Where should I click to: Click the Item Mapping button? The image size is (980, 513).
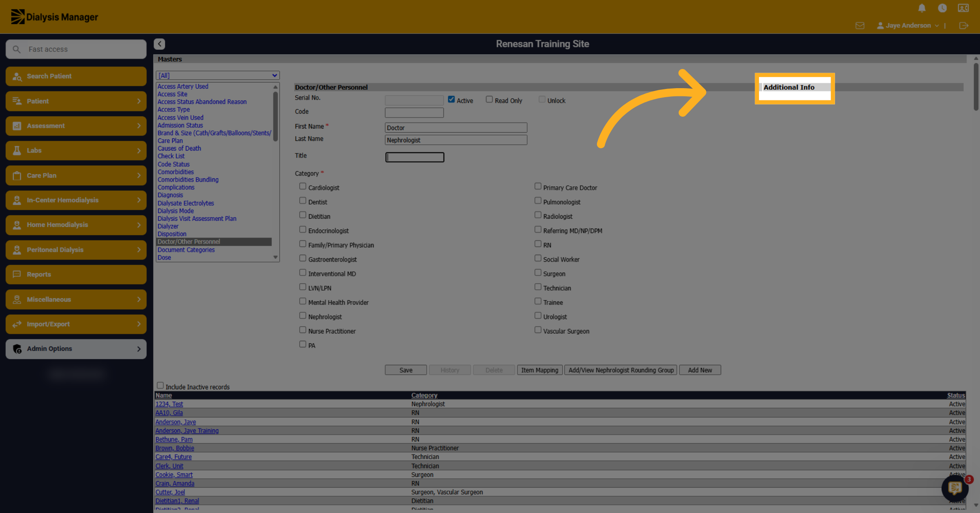click(x=539, y=370)
